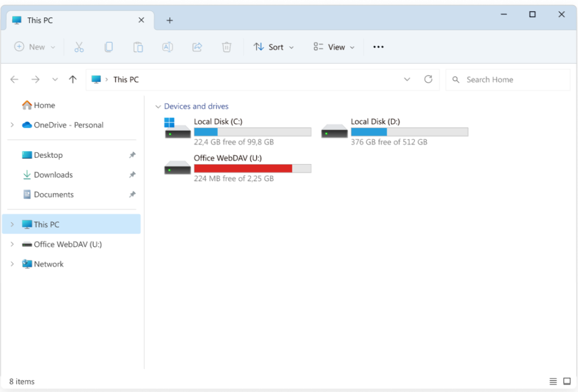The height and width of the screenshot is (392, 578).
Task: Expand the OneDrive - Personal tree item
Action: (x=12, y=125)
